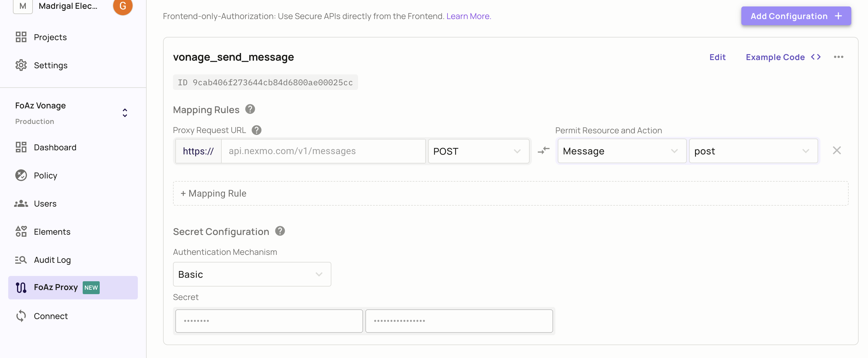The width and height of the screenshot is (868, 358).
Task: Click the mapping arrows icon between fields
Action: click(x=543, y=151)
